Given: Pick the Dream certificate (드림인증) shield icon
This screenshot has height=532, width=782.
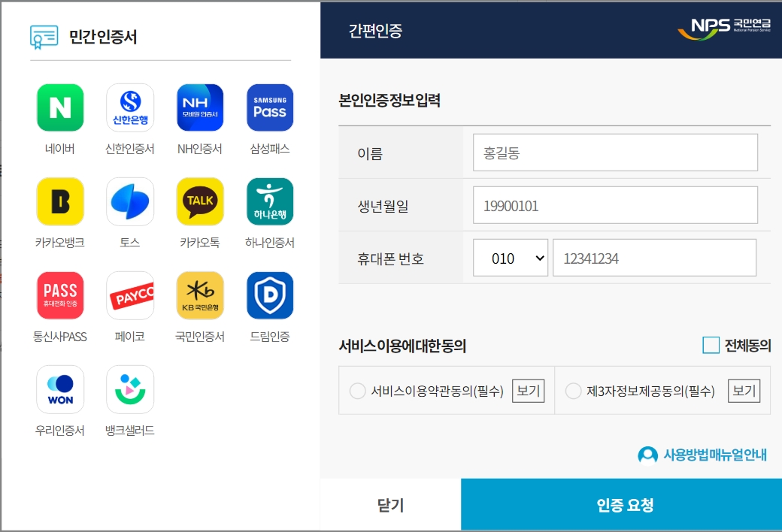Looking at the screenshot, I should 270,295.
